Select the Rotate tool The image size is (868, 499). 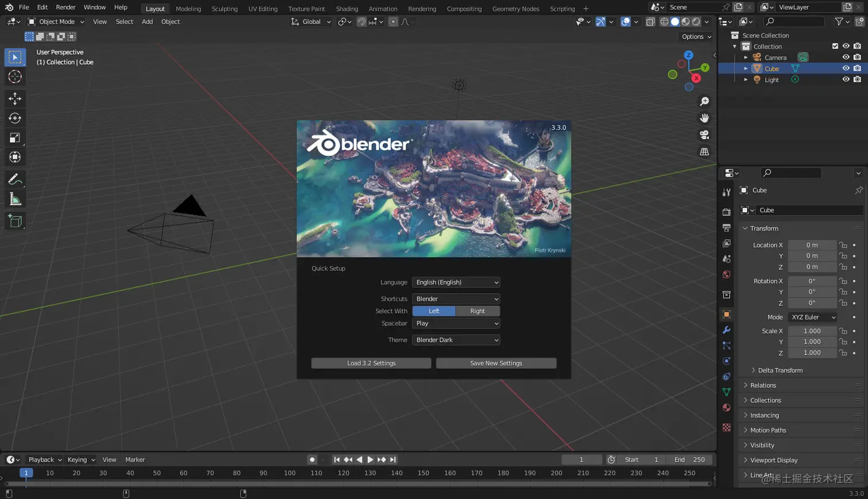pyautogui.click(x=15, y=118)
